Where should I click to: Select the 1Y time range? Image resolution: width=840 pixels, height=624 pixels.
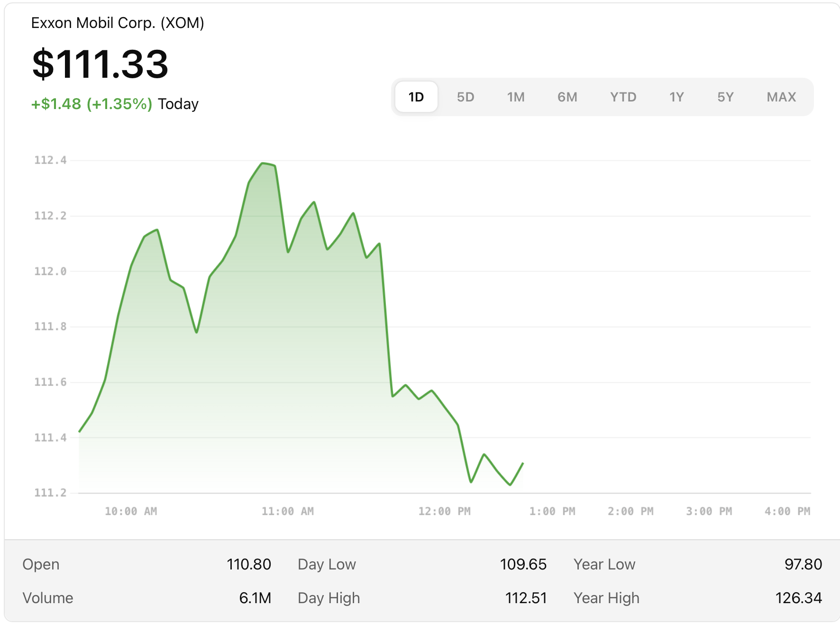pos(676,97)
